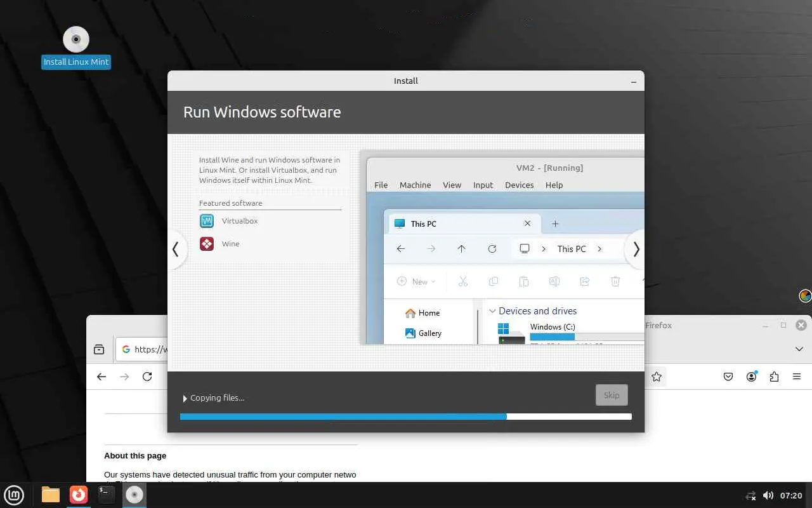Click the Help menu in the VM2 screenshot
The width and height of the screenshot is (812, 508).
point(554,185)
